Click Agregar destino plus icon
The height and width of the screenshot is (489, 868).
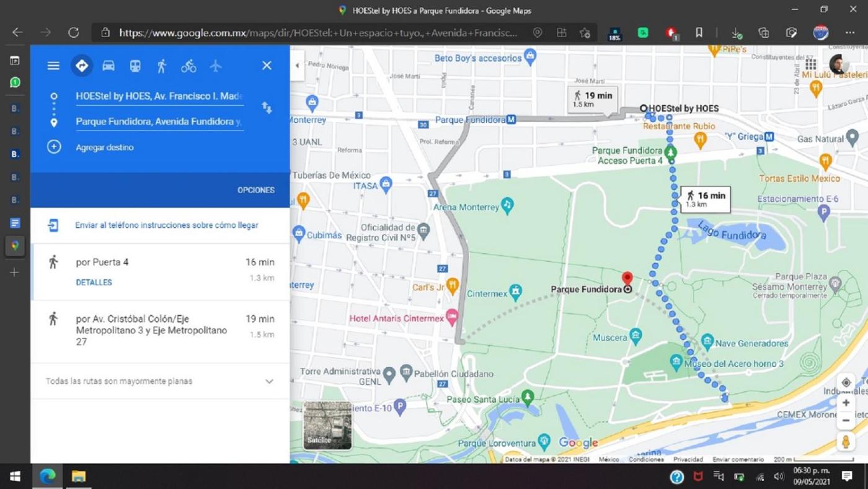point(54,147)
